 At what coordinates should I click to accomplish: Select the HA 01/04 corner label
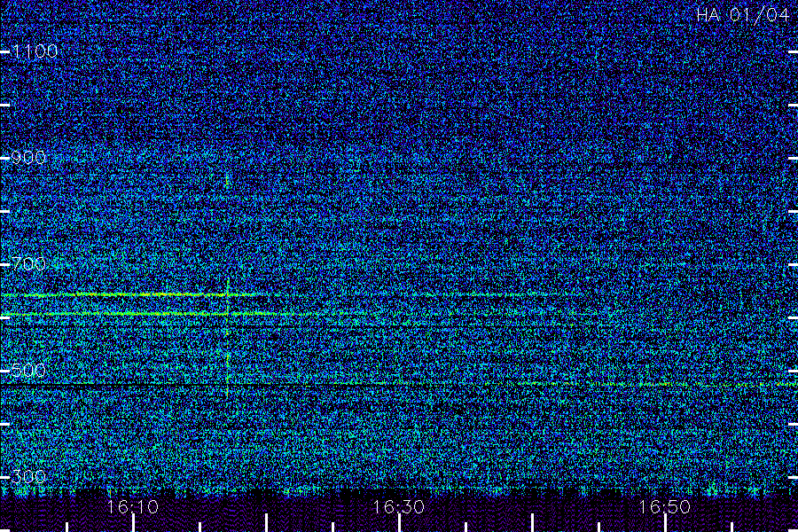click(x=742, y=15)
